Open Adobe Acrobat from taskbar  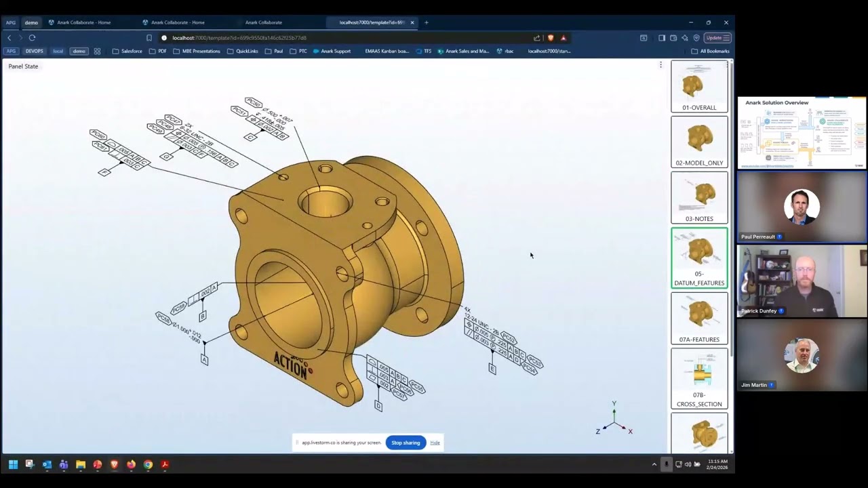165,464
